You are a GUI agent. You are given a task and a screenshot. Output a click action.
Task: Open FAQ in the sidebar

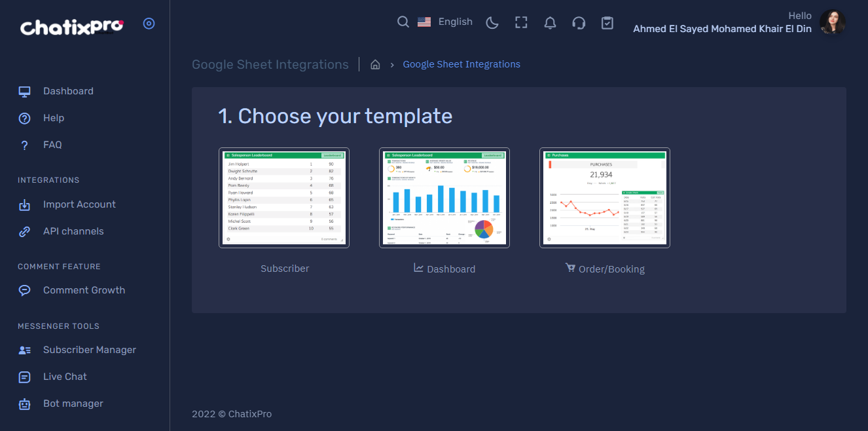pyautogui.click(x=52, y=145)
